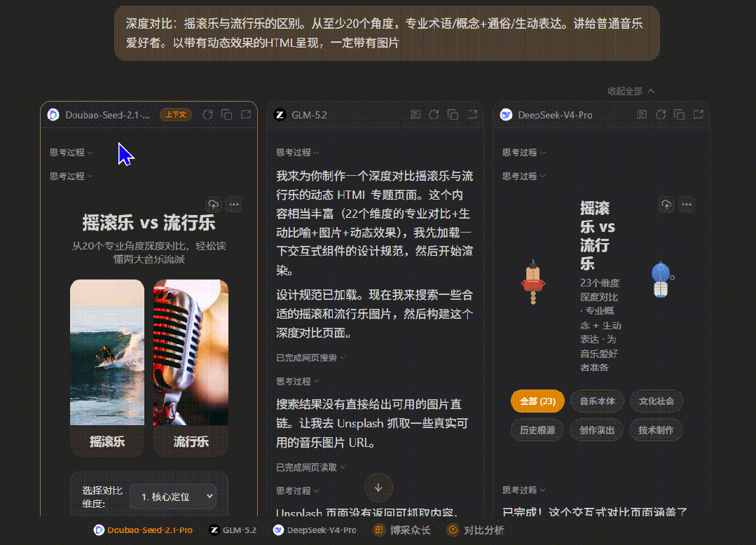Select the 技术制作 filter pill
The width and height of the screenshot is (756, 545).
(x=656, y=430)
